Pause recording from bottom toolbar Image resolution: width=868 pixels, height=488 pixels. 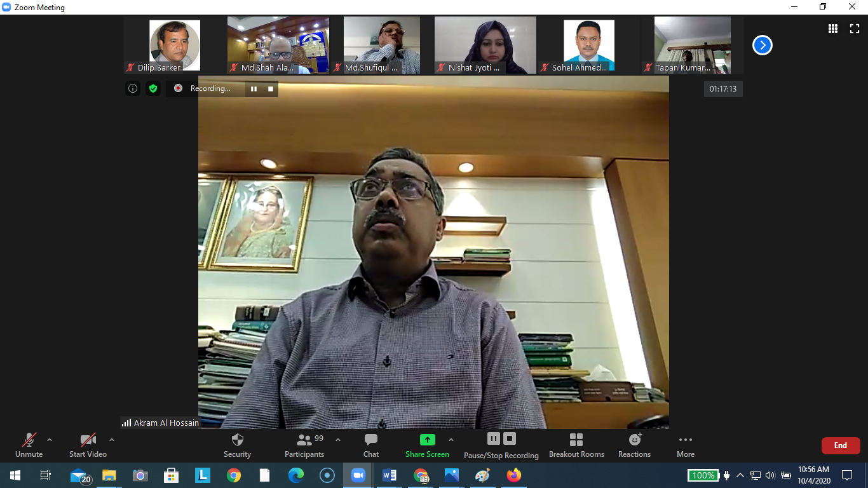click(494, 438)
